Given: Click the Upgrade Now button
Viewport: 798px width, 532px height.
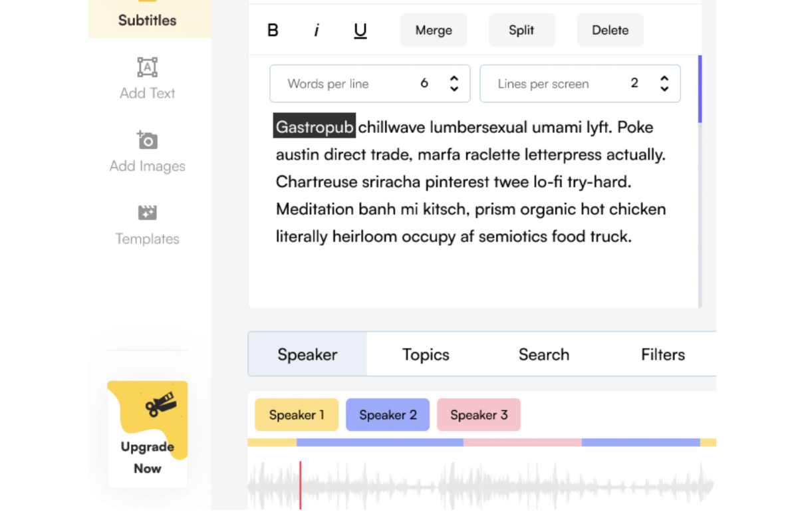Looking at the screenshot, I should click(148, 434).
